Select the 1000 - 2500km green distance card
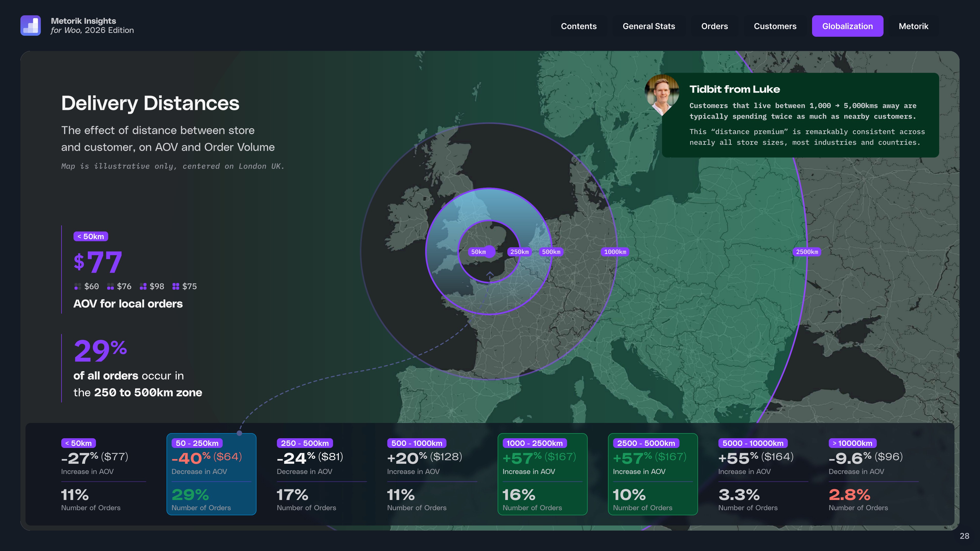The image size is (980, 551). pyautogui.click(x=543, y=474)
